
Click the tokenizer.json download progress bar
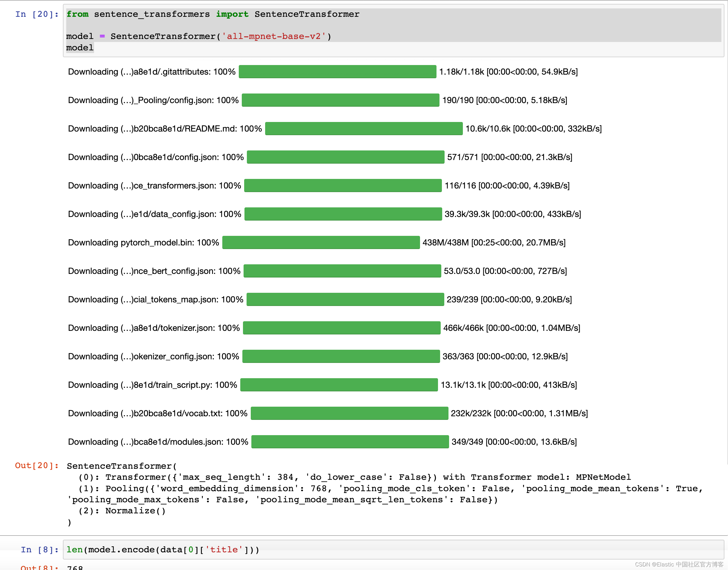[x=341, y=328]
